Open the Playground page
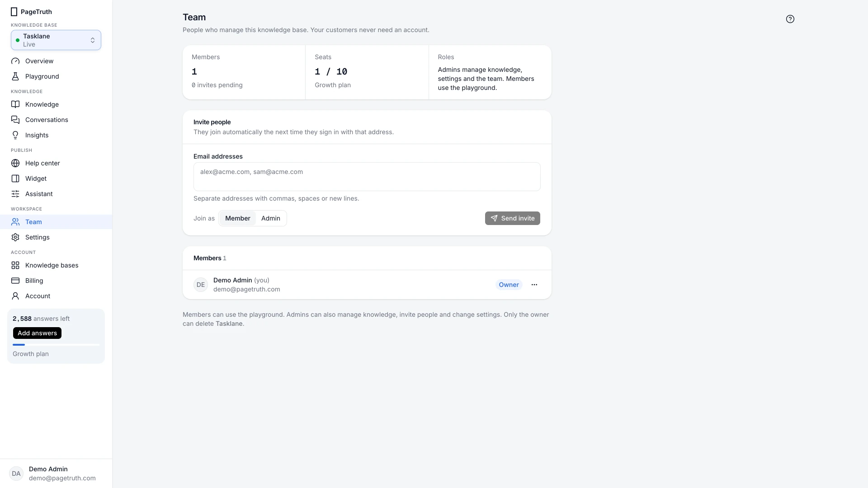Screen dimensions: 868x488 tap(56, 76)
